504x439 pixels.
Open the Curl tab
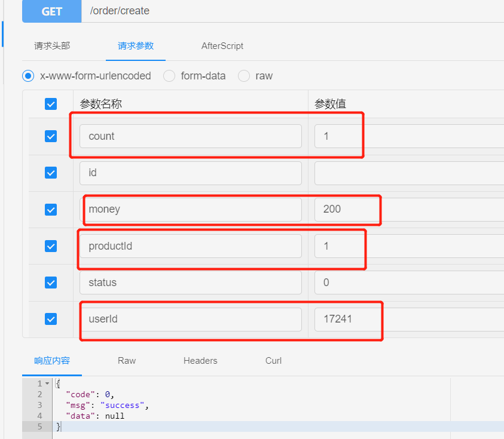274,361
